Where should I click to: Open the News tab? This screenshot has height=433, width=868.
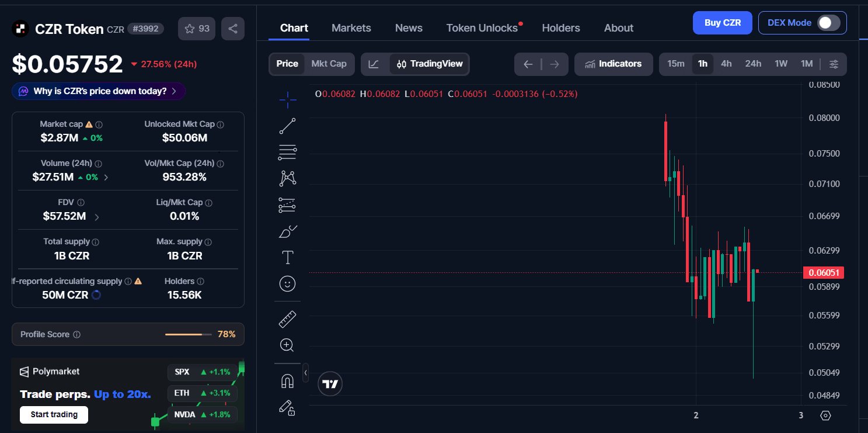pos(409,28)
